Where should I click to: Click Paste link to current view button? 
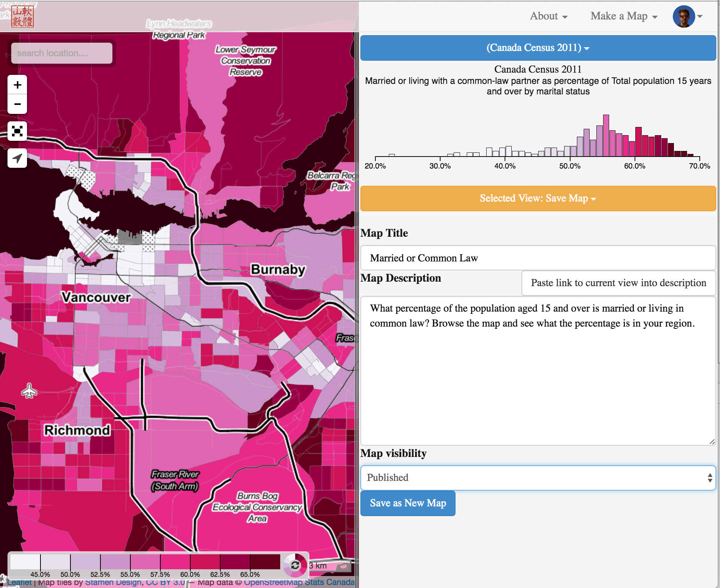coord(618,283)
